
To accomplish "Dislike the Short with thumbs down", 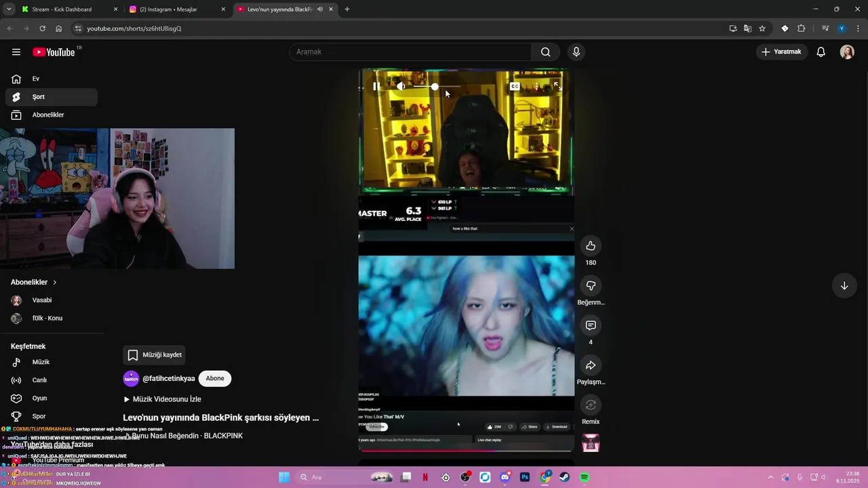I will point(591,285).
